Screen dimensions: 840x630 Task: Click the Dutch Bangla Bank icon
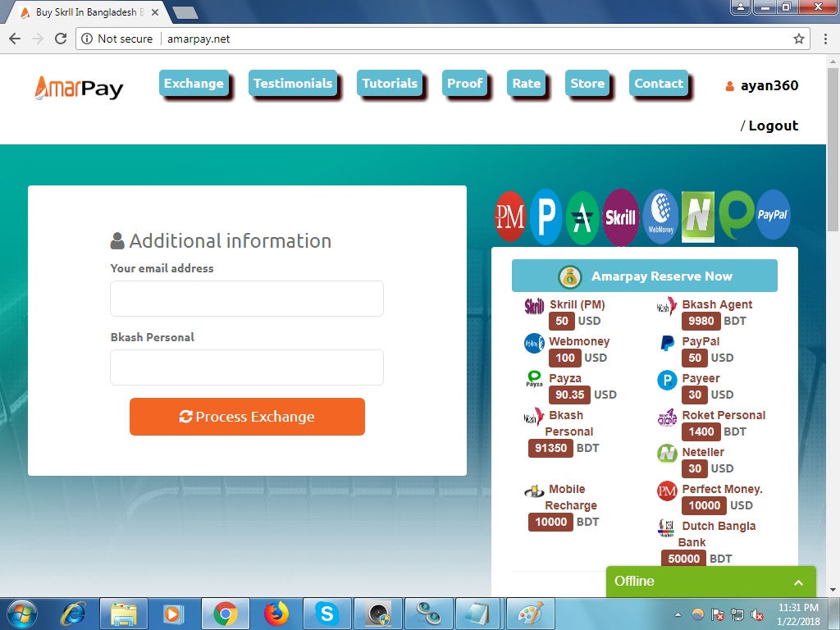click(666, 527)
